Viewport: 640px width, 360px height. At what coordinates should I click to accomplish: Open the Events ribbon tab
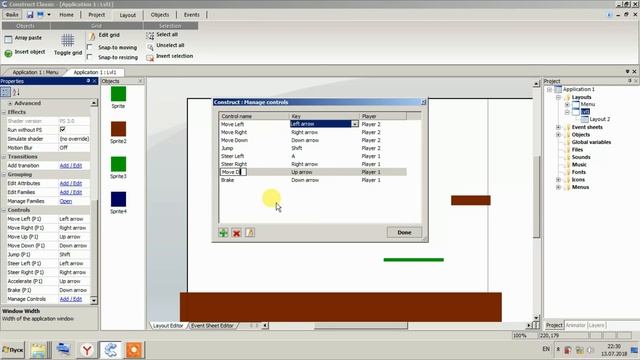coord(191,15)
